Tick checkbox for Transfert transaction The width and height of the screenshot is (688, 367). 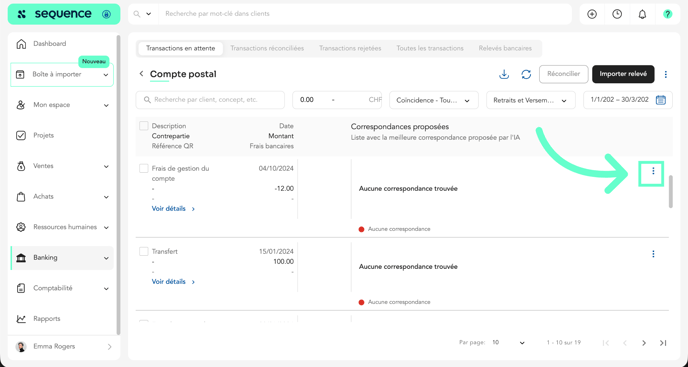click(x=143, y=252)
